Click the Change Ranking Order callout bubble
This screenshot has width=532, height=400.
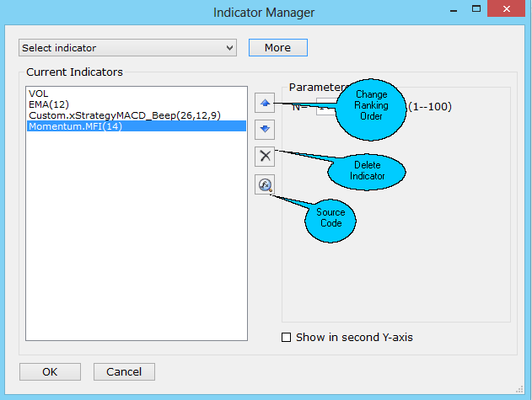[371, 106]
